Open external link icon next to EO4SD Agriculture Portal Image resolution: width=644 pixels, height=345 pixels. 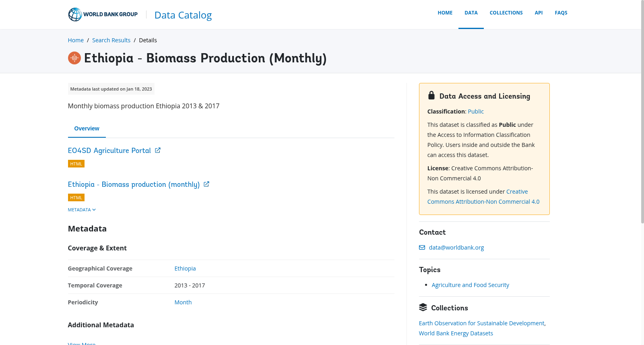tap(158, 150)
